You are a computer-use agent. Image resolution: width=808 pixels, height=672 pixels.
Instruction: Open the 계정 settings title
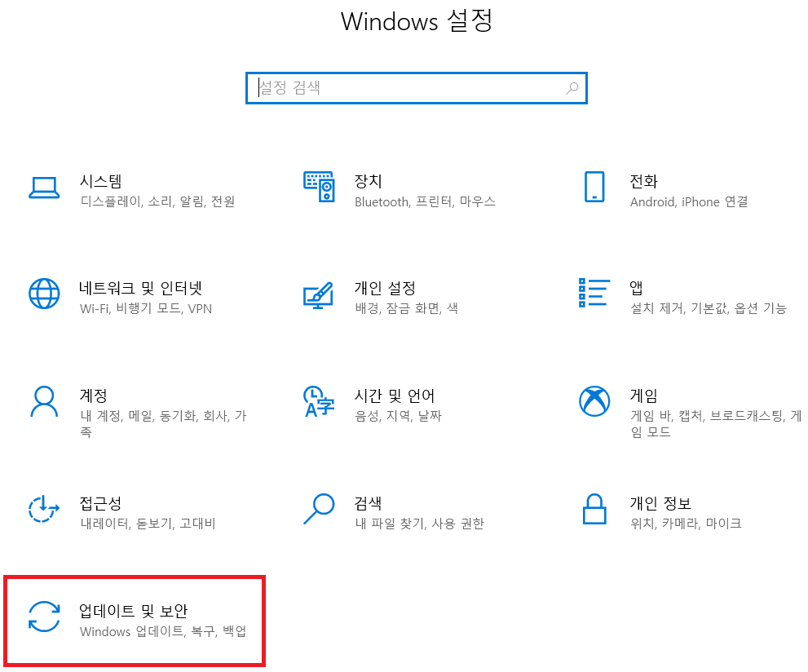point(93,396)
